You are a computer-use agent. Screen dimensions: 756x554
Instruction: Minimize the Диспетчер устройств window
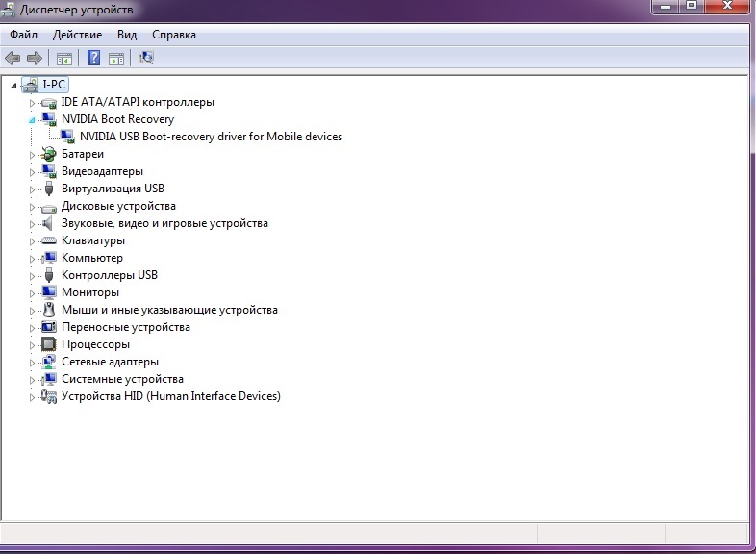(666, 7)
